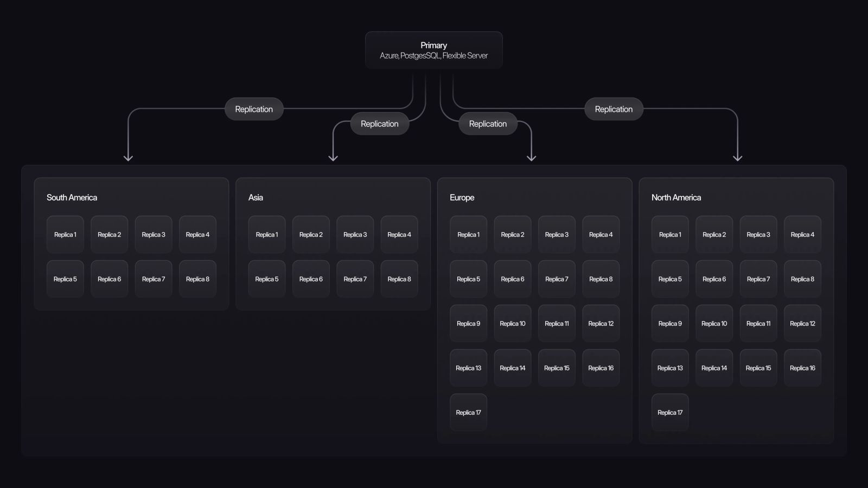Click the leftmost Replication label
Screen dimensions: 868x488
point(253,109)
